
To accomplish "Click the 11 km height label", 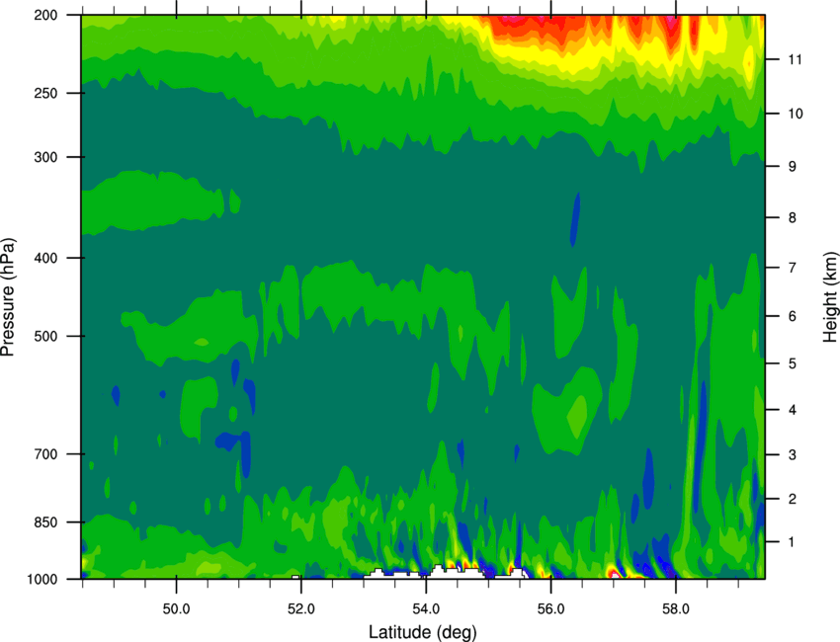I will click(795, 59).
